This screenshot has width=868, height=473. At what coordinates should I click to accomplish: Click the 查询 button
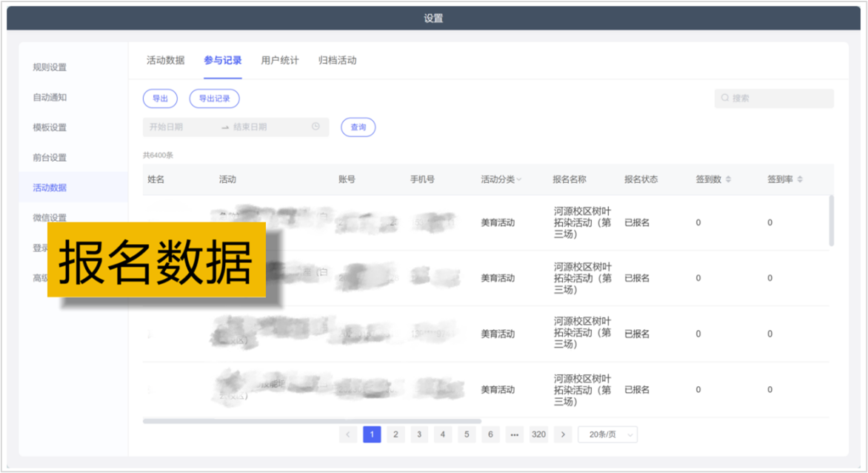[358, 128]
